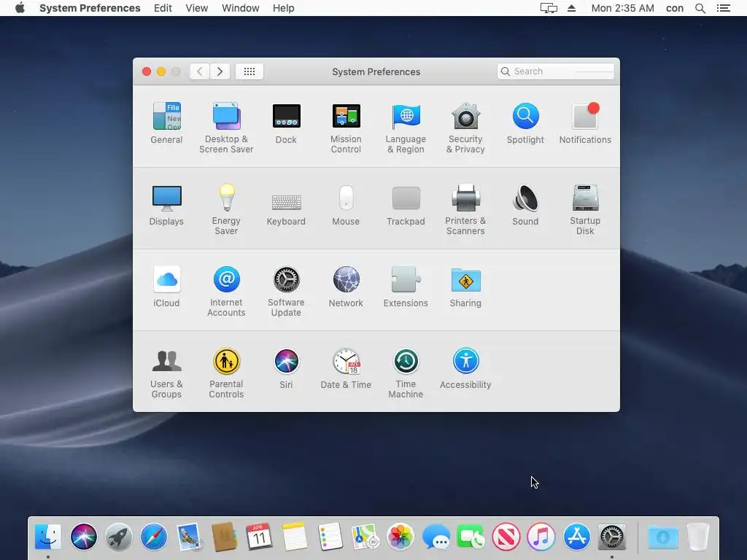Open Date & Time preferences
The image size is (747, 560).
(x=346, y=368)
